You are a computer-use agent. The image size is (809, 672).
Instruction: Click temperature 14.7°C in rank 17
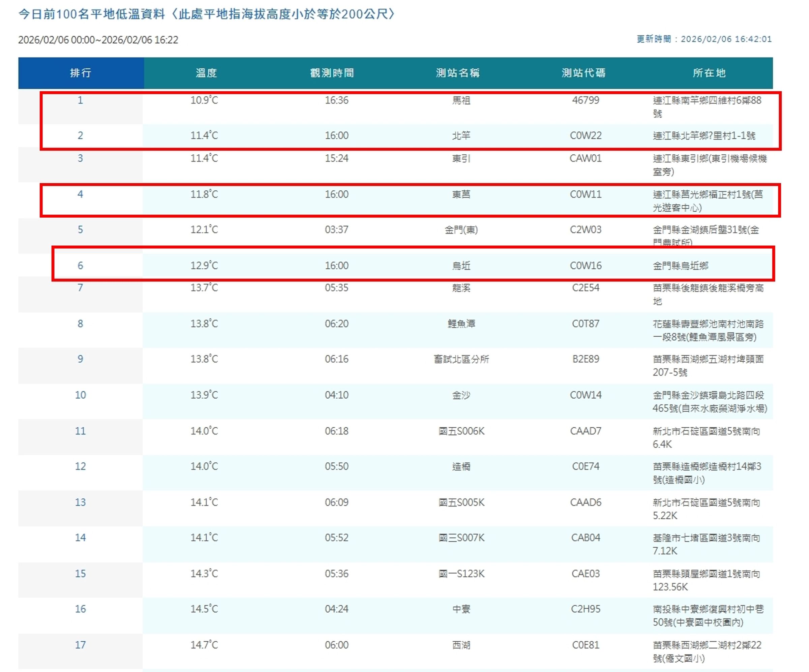(204, 645)
